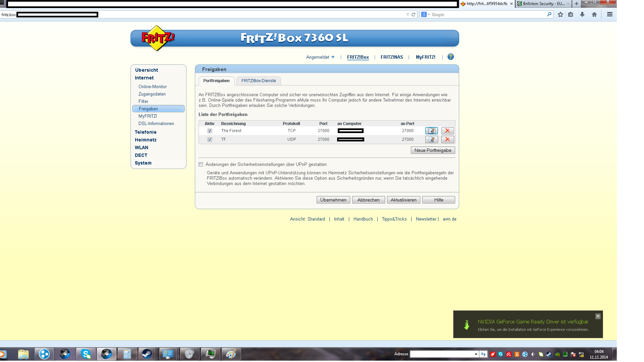Uncheck Aktiv for the TF rule

click(210, 140)
